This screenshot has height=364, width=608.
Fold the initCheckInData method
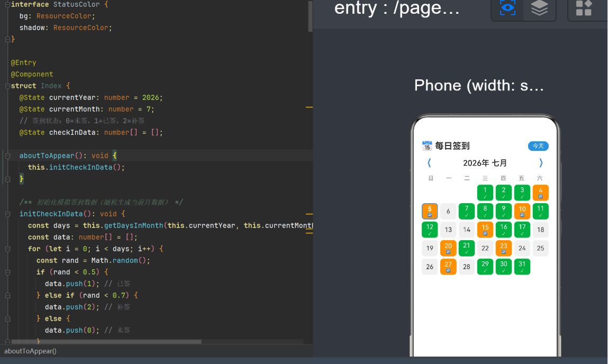tap(7, 214)
